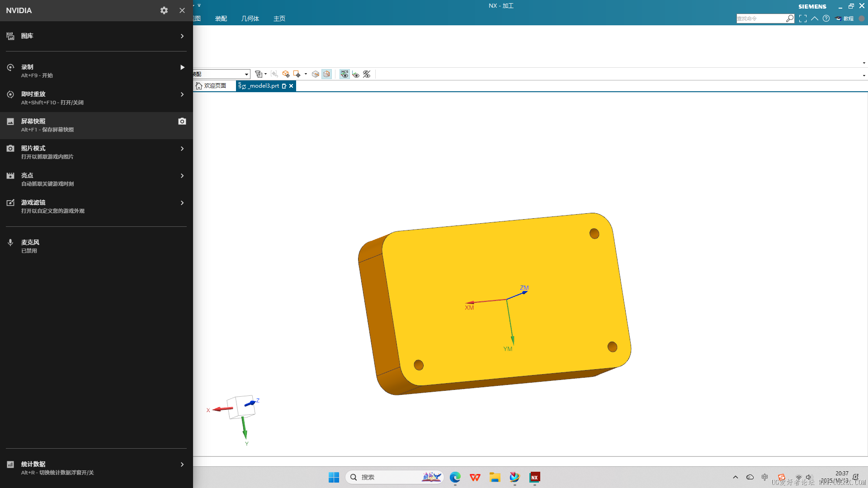Open the 几何体 ribbon tab
This screenshot has width=868, height=488.
pos(250,19)
